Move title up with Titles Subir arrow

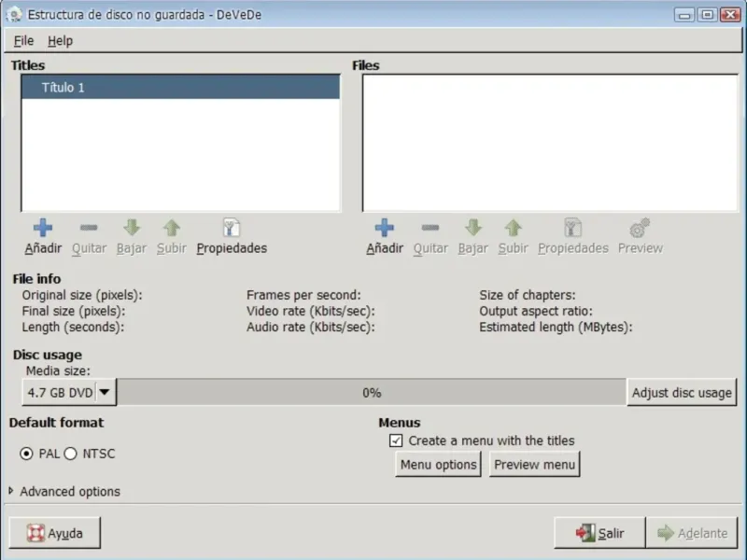[x=172, y=237]
